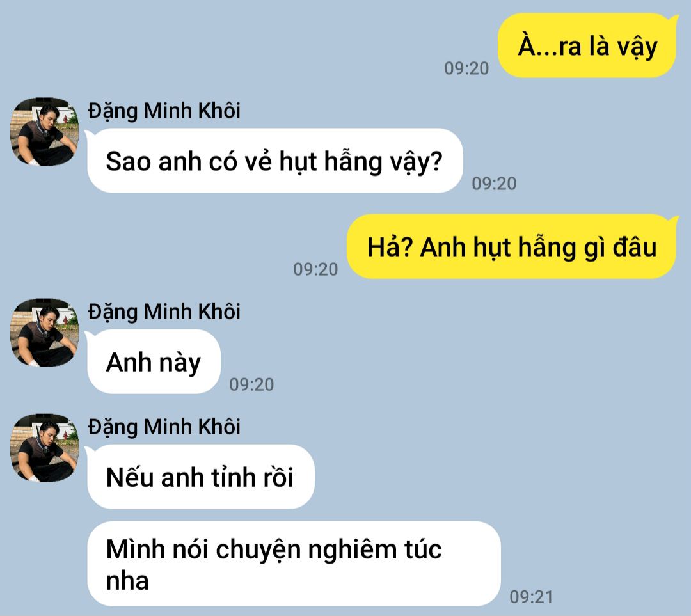Click the blue chat background below the "Anh này" bubble
Image resolution: width=691 pixels, height=616 pixels.
tap(353, 403)
